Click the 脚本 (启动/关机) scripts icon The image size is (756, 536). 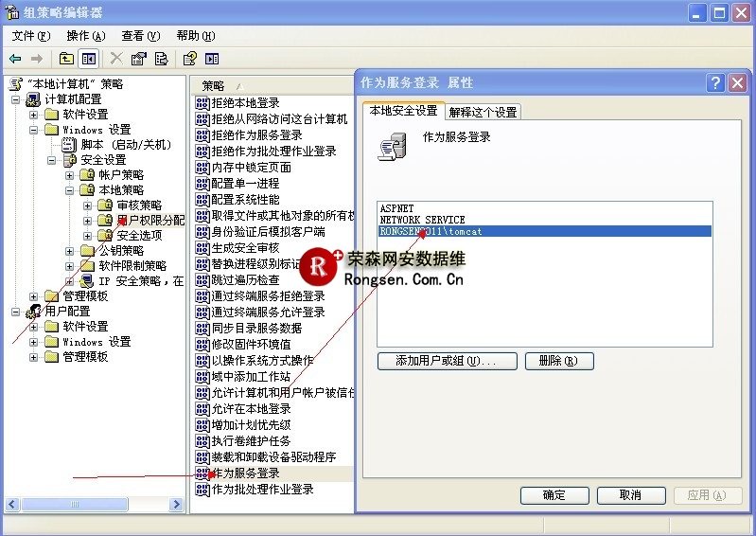[x=68, y=145]
